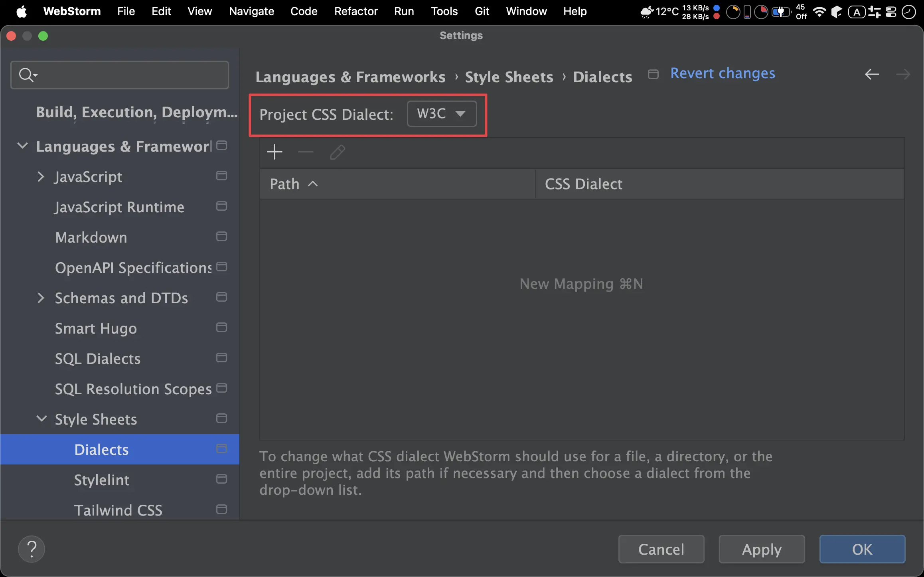The width and height of the screenshot is (924, 577).
Task: Expand the Schemas and DTDs node
Action: 40,298
